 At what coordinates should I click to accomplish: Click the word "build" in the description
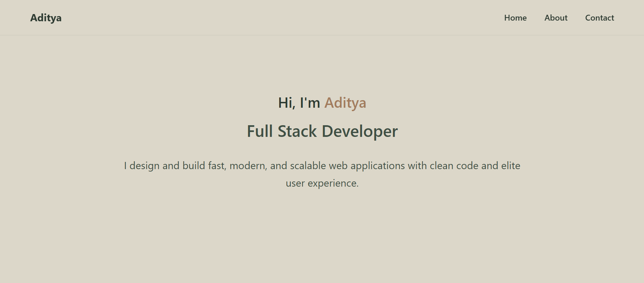coord(194,166)
